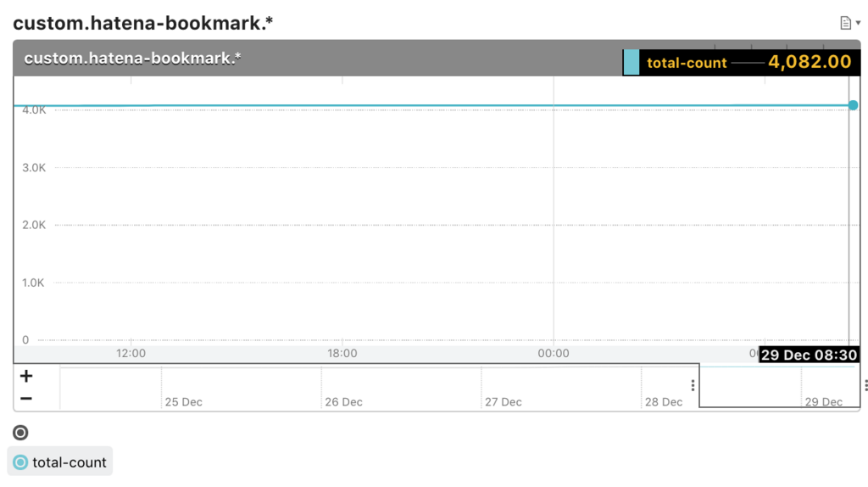Click the 2.0K y-axis label
868x487 pixels.
[34, 225]
